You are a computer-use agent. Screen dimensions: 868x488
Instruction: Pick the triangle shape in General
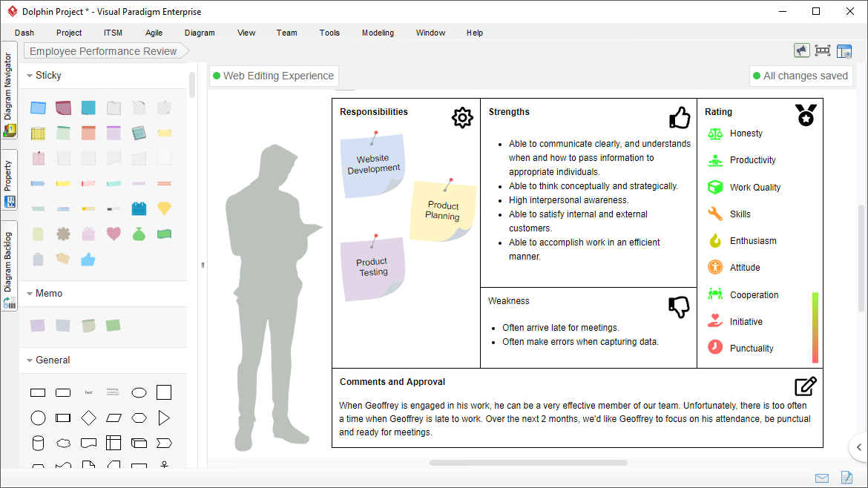click(x=164, y=418)
